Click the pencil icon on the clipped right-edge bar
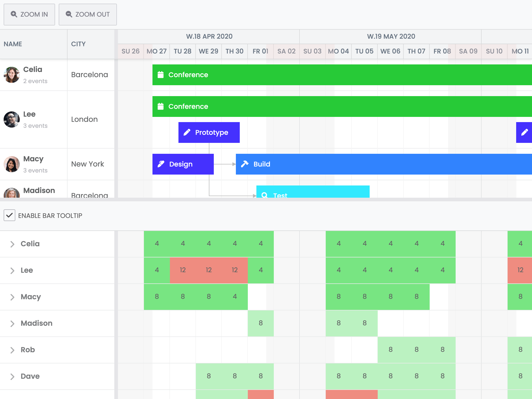This screenshot has width=532, height=399. click(524, 132)
